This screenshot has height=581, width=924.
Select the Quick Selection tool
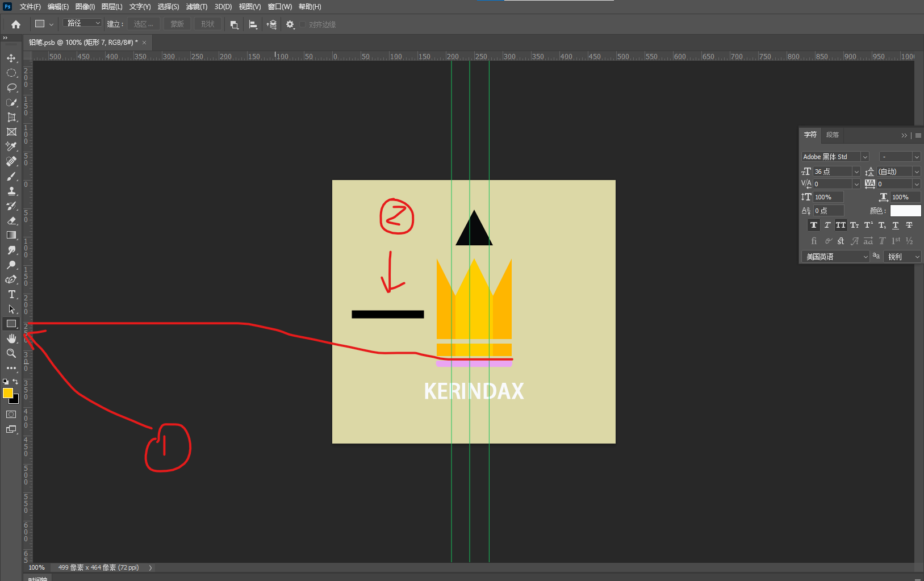click(x=11, y=102)
